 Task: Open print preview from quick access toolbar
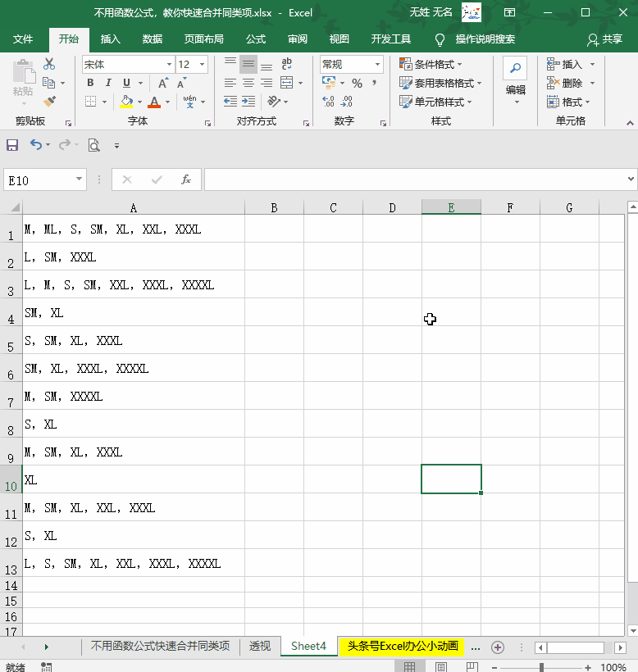click(x=93, y=145)
